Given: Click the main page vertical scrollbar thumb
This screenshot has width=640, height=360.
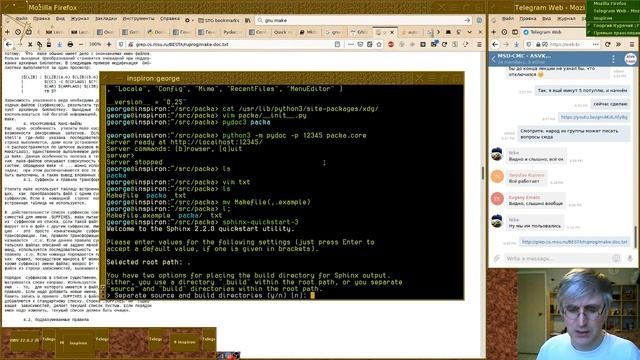Looking at the screenshot, I should 483,173.
